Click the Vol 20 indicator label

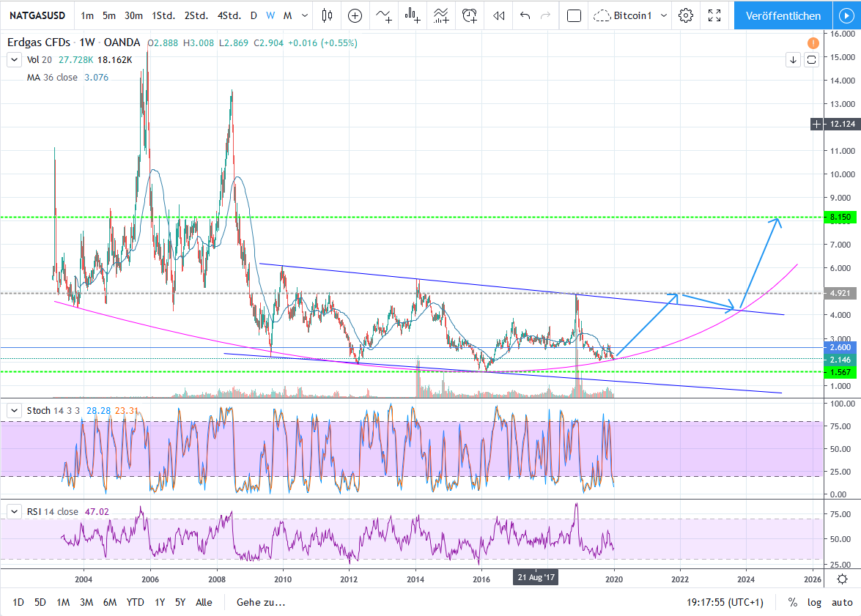39,60
